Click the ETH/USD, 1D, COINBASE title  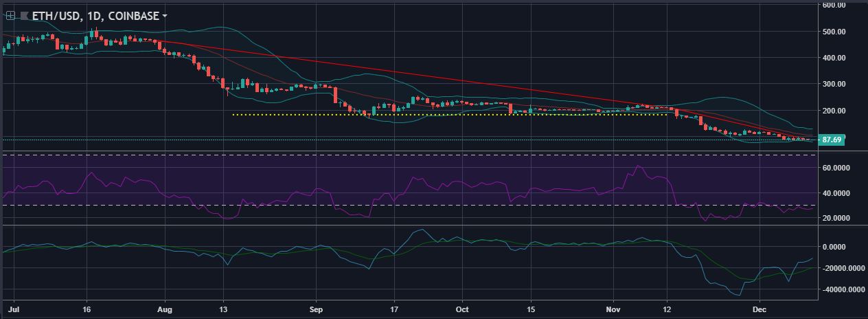point(95,14)
